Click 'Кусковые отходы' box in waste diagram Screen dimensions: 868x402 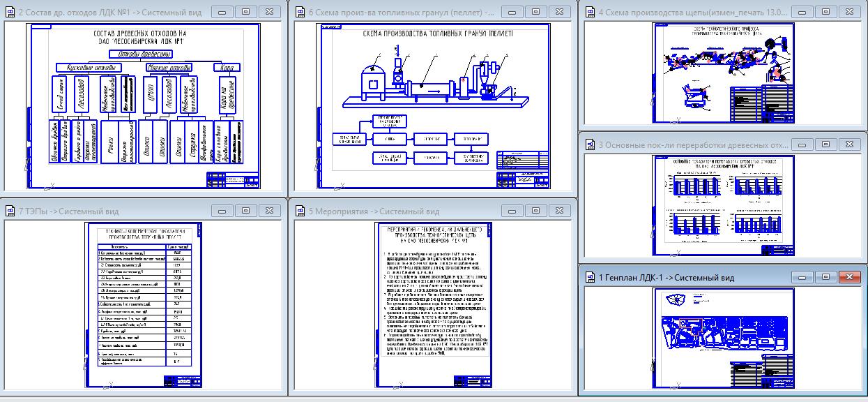click(89, 68)
